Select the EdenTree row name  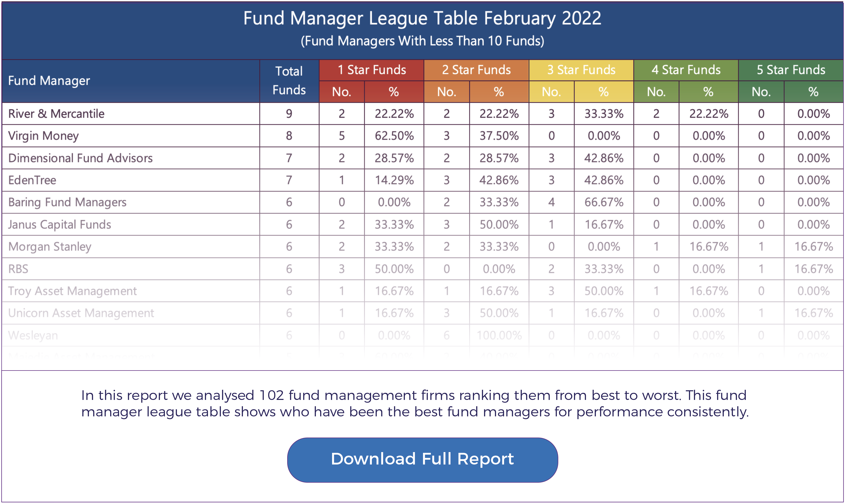[x=32, y=180]
